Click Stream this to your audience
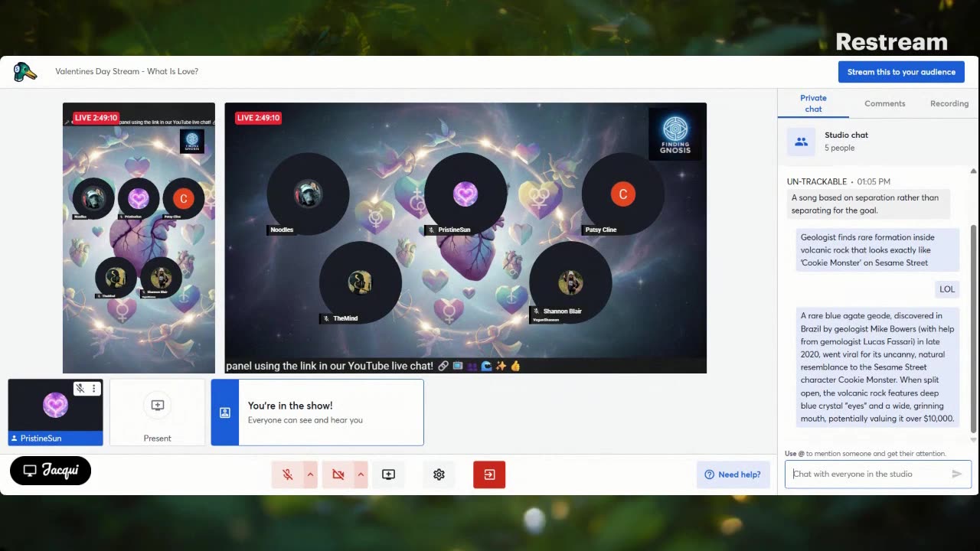980x551 pixels. click(x=901, y=72)
